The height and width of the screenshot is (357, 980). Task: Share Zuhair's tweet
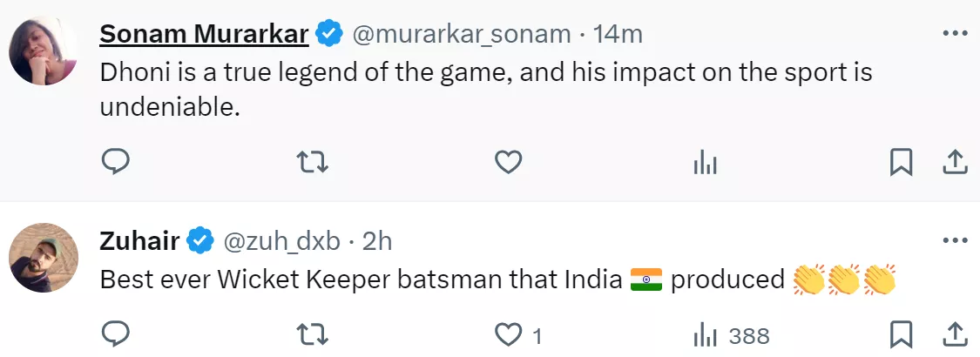955,334
